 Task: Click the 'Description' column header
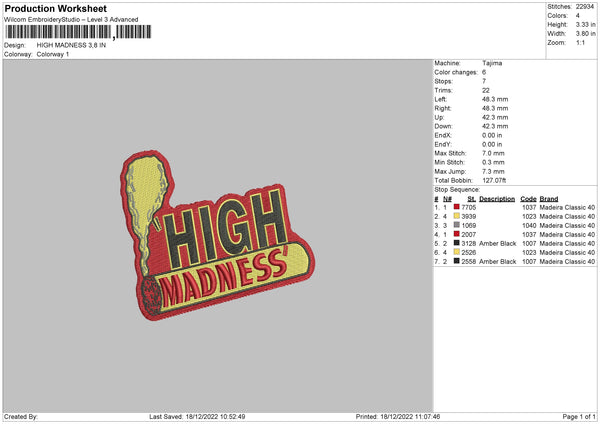coord(497,199)
